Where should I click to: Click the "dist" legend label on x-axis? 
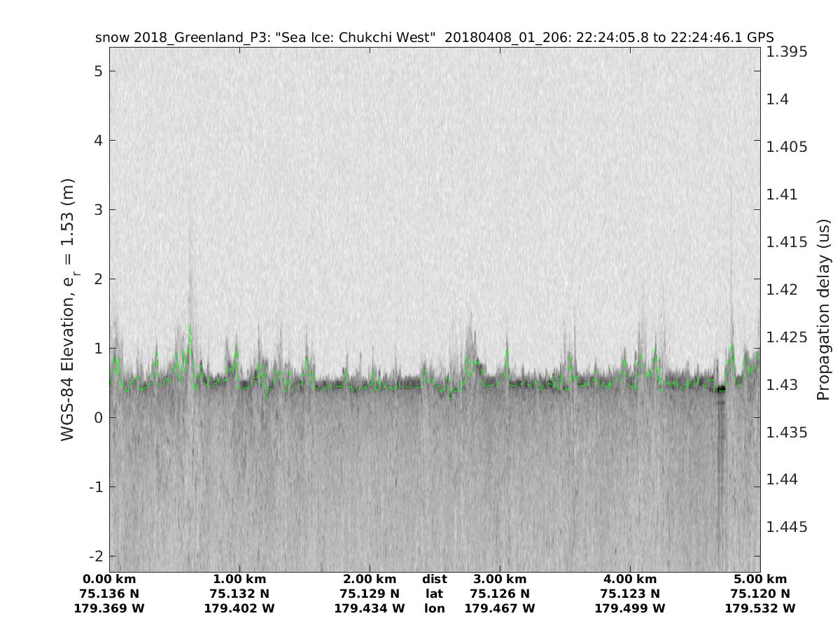(x=434, y=579)
